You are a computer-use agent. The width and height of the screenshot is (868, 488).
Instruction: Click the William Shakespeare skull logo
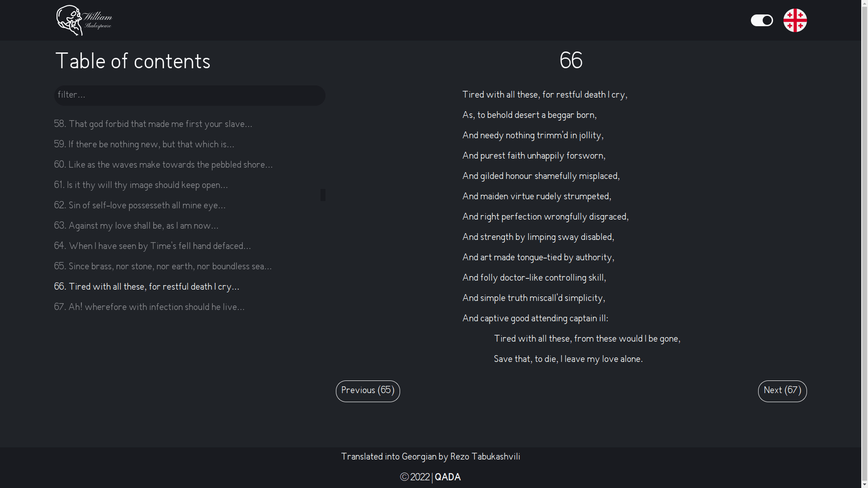coord(84,20)
